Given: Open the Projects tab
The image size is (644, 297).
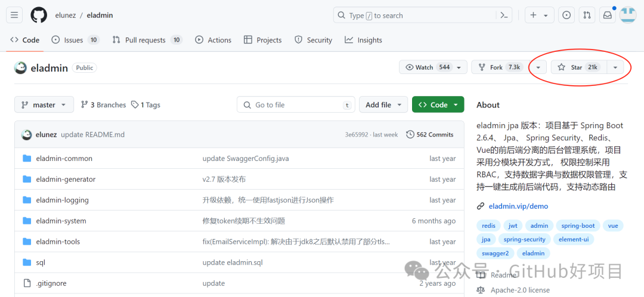Looking at the screenshot, I should click(263, 40).
